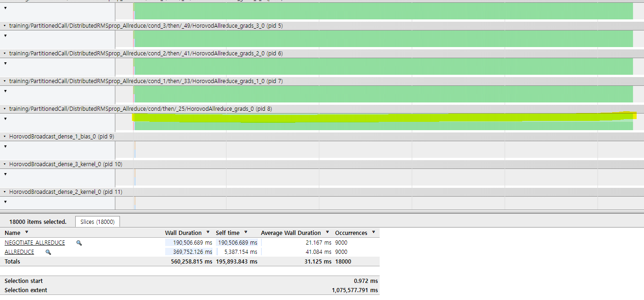
Task: Toggle the thread row arrow under pid 5
Action: pyautogui.click(x=5, y=36)
